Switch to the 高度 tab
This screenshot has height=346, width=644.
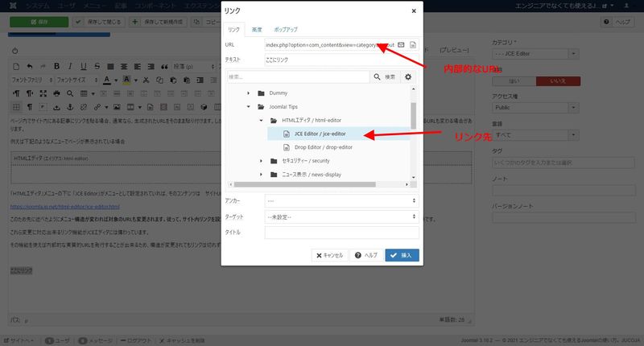[257, 29]
